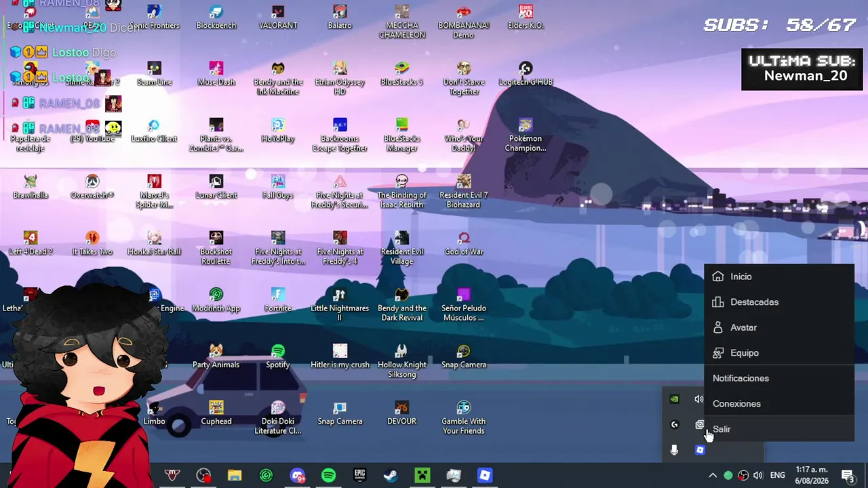Open File Explorer from the taskbar
Screen dimensions: 868x488
(235, 476)
